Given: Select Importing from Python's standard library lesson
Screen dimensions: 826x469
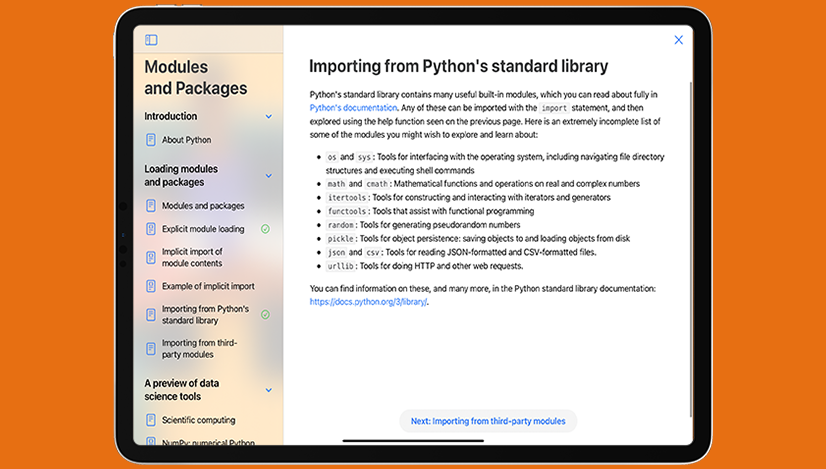Looking at the screenshot, I should [x=205, y=315].
